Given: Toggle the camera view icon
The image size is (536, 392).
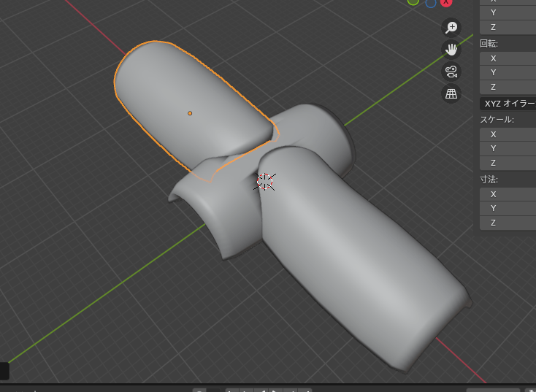Looking at the screenshot, I should [451, 72].
